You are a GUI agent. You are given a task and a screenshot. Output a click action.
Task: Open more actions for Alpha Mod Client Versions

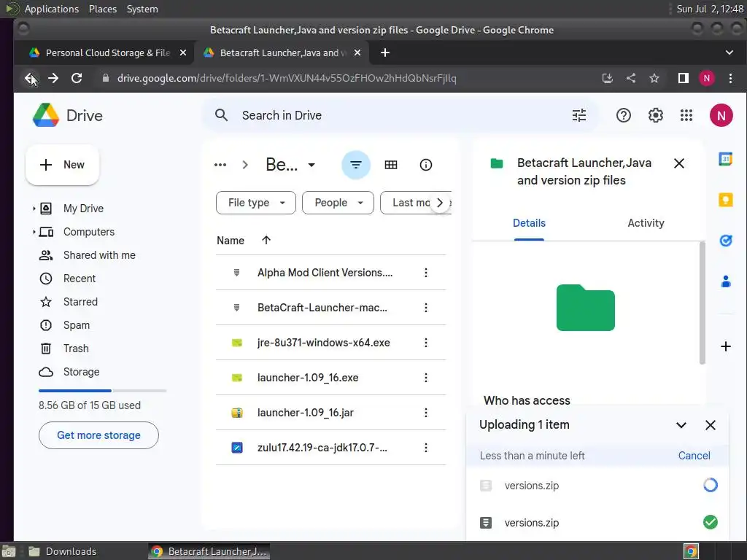tap(425, 273)
